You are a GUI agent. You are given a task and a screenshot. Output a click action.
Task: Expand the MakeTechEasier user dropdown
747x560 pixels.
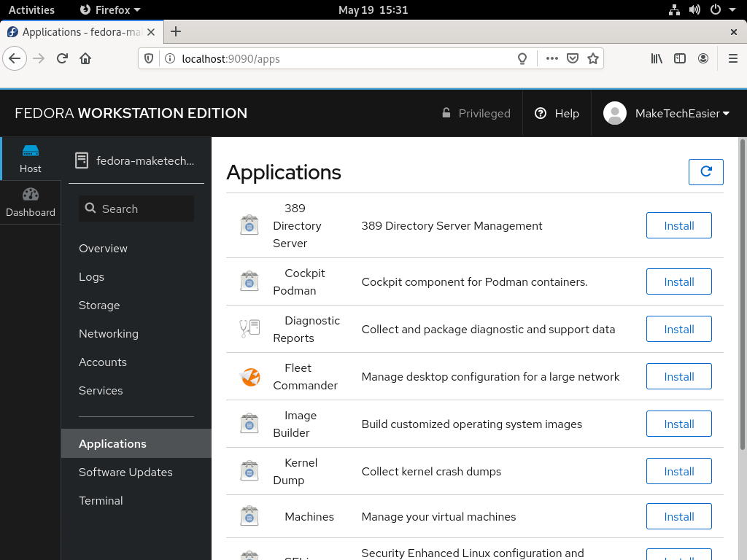click(667, 113)
